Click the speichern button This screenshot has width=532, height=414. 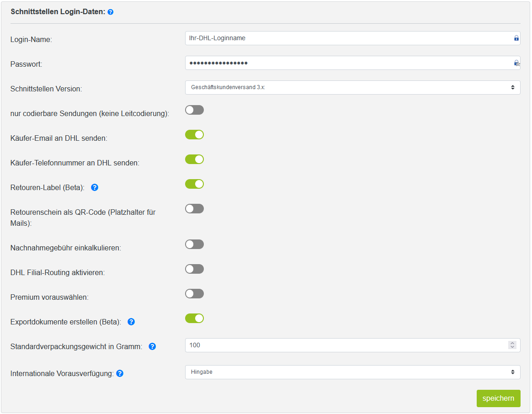coord(498,398)
